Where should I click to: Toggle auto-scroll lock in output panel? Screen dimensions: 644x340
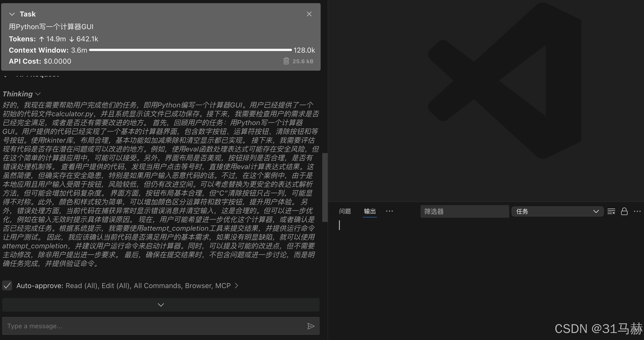(624, 211)
